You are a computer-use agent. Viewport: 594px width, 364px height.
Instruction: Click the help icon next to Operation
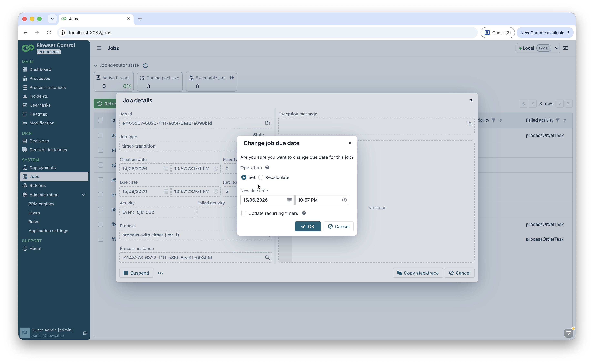[x=267, y=167]
